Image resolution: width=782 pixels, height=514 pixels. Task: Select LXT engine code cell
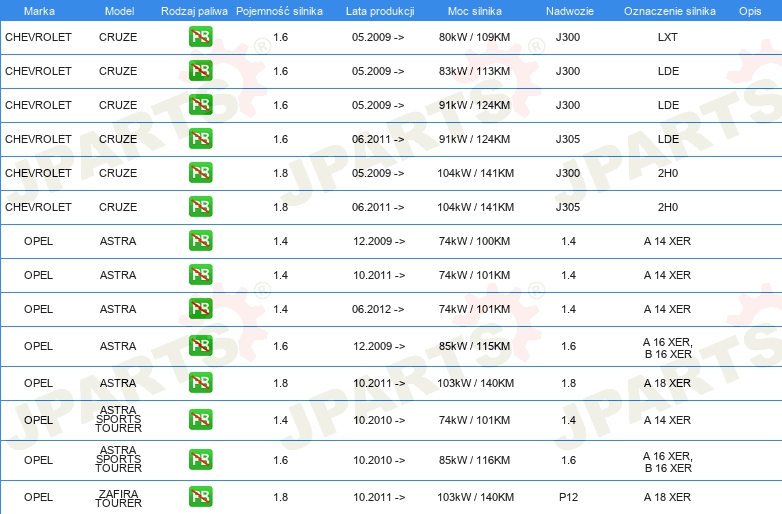(x=667, y=37)
